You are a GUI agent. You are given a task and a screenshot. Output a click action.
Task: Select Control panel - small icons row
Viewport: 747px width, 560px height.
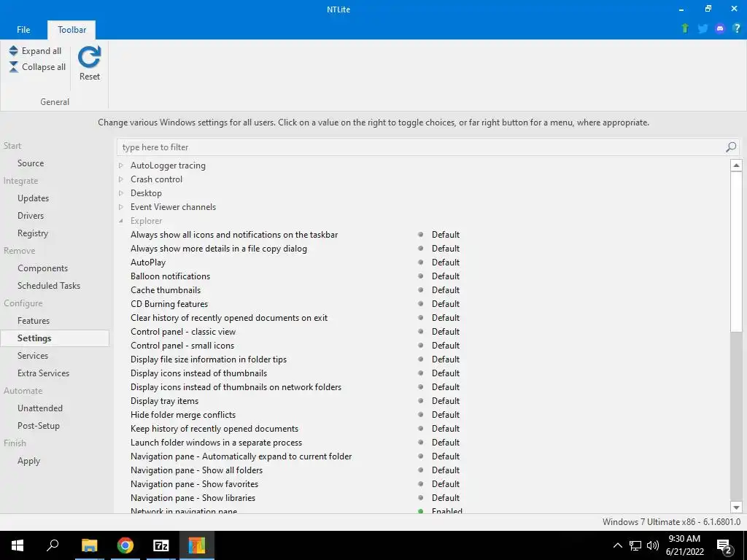(182, 346)
